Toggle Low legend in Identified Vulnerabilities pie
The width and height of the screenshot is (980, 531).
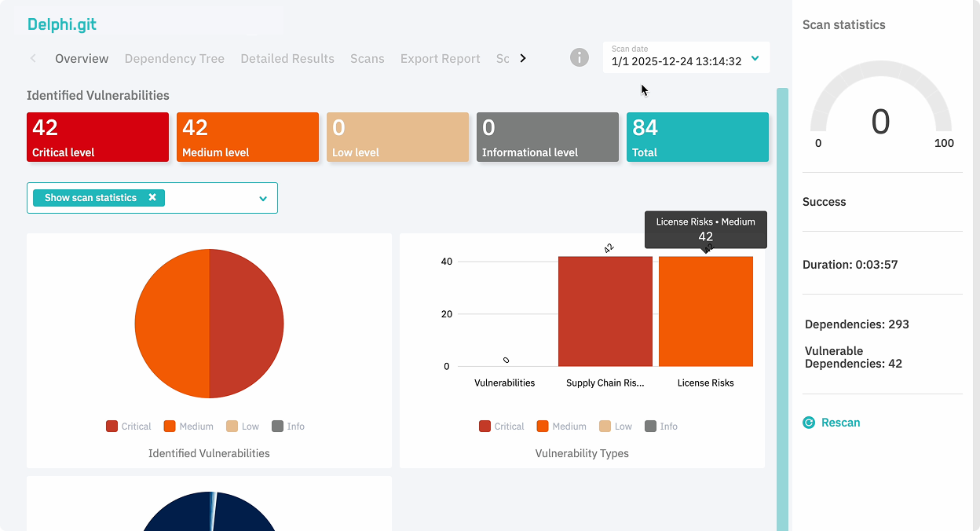242,427
